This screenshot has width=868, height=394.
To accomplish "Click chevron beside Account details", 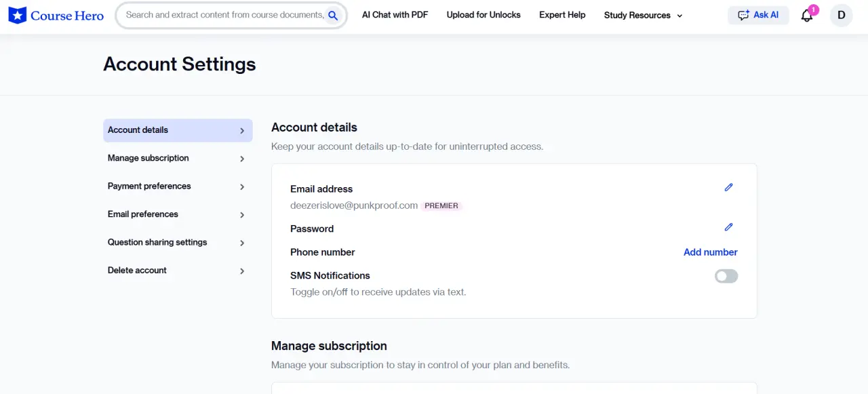I will point(242,131).
